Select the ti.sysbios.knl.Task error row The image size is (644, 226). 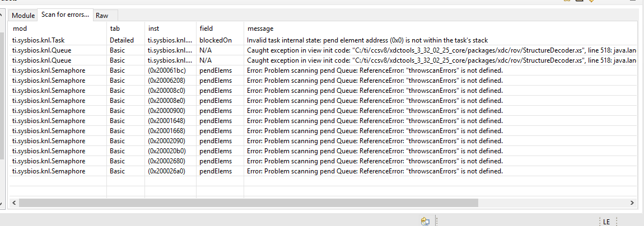point(39,40)
